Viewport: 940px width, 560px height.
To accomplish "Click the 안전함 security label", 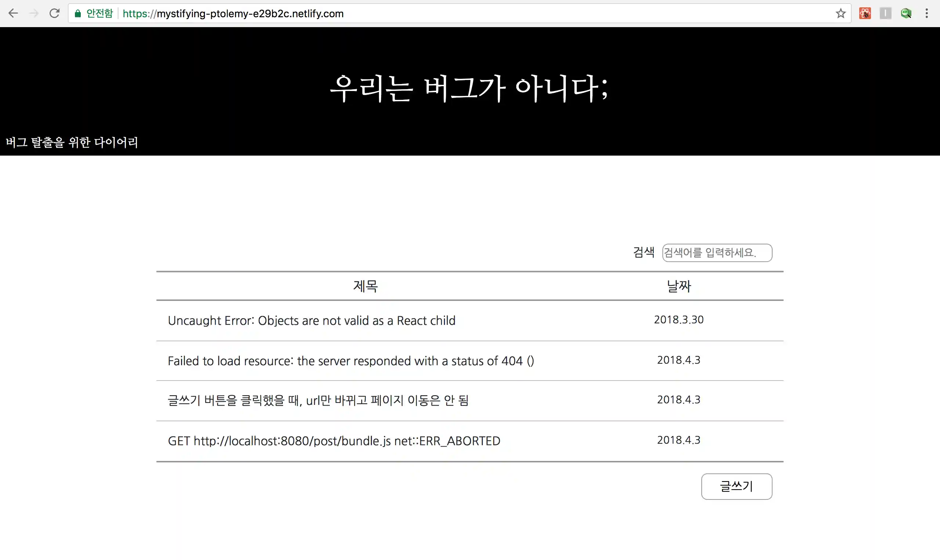I will click(x=99, y=13).
